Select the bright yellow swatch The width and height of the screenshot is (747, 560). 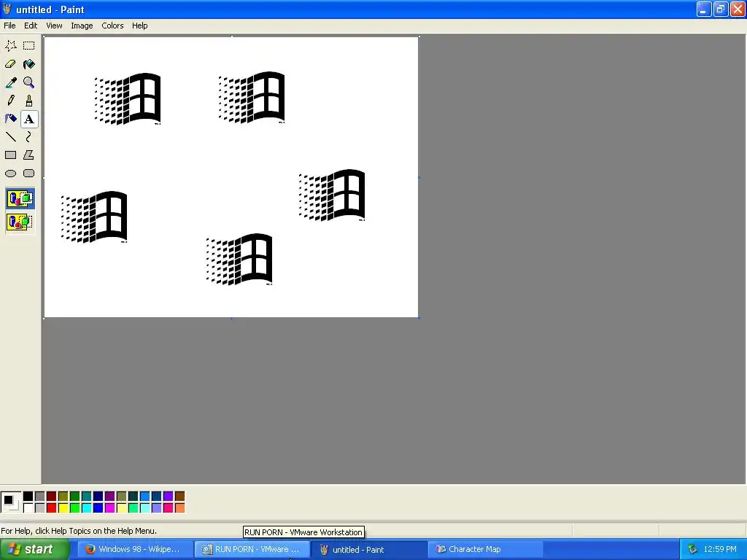coord(63,508)
